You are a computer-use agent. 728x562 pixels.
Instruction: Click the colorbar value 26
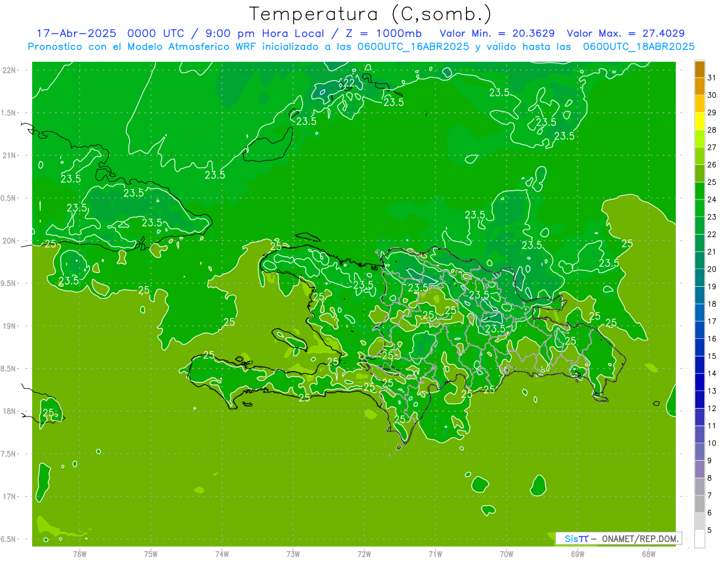(x=712, y=165)
